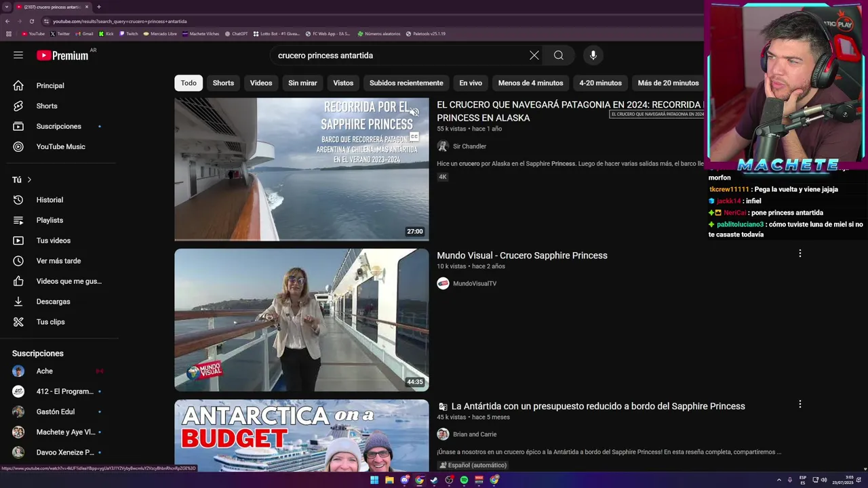The image size is (868, 488).
Task: Click the browser address bar URL
Action: click(x=119, y=21)
